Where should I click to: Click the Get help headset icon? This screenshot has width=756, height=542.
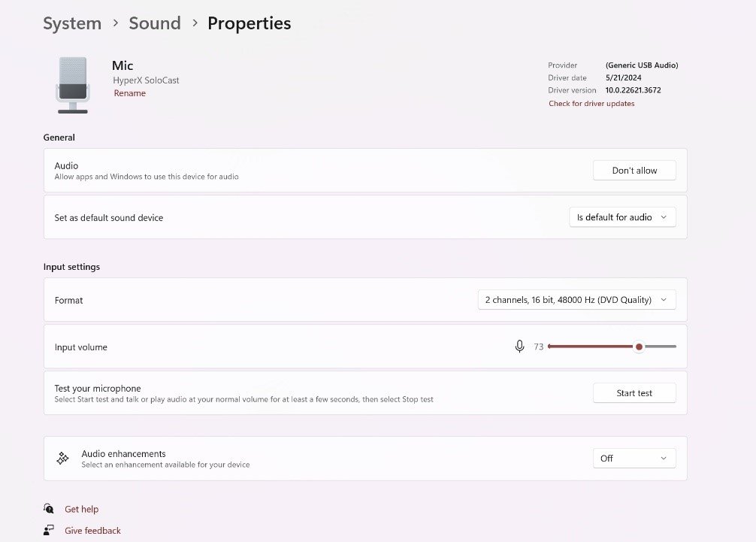[49, 509]
